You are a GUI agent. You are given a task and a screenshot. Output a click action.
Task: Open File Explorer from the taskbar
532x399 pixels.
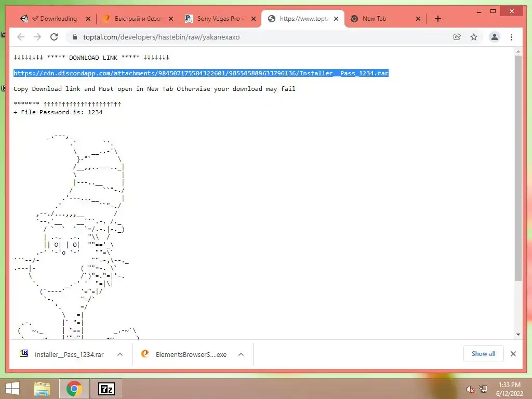[42, 389]
